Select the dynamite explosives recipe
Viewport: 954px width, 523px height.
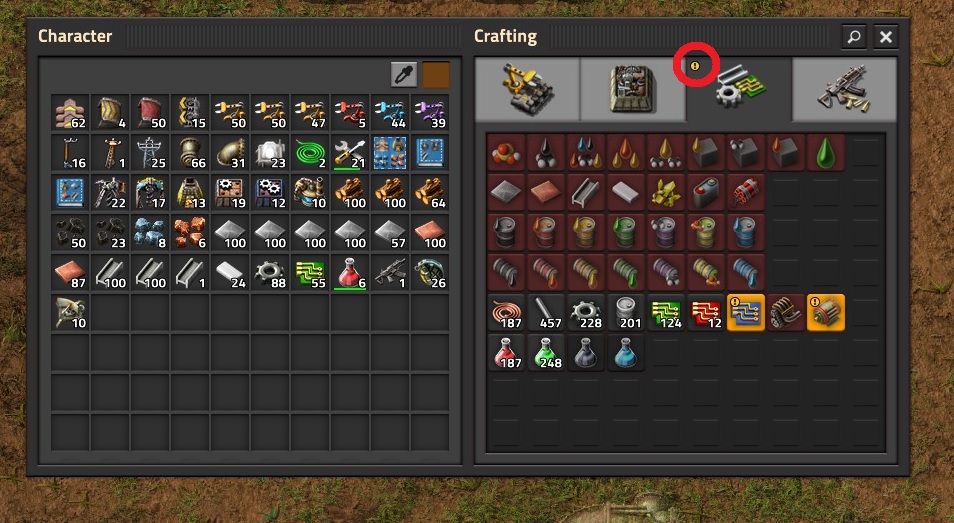coord(746,192)
